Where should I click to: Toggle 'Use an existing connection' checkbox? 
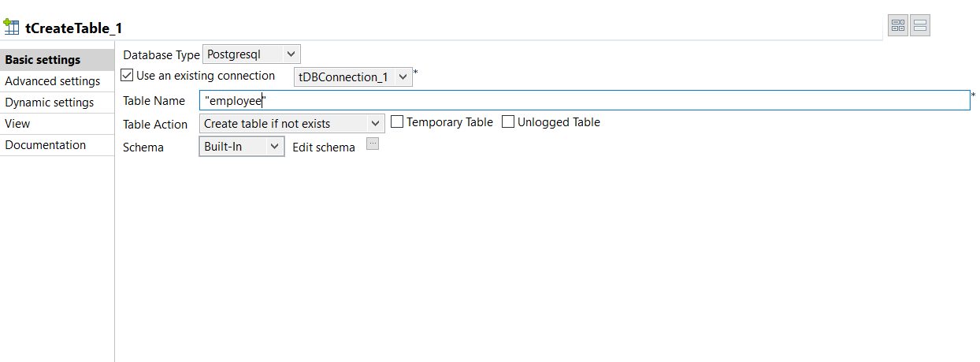pyautogui.click(x=128, y=76)
